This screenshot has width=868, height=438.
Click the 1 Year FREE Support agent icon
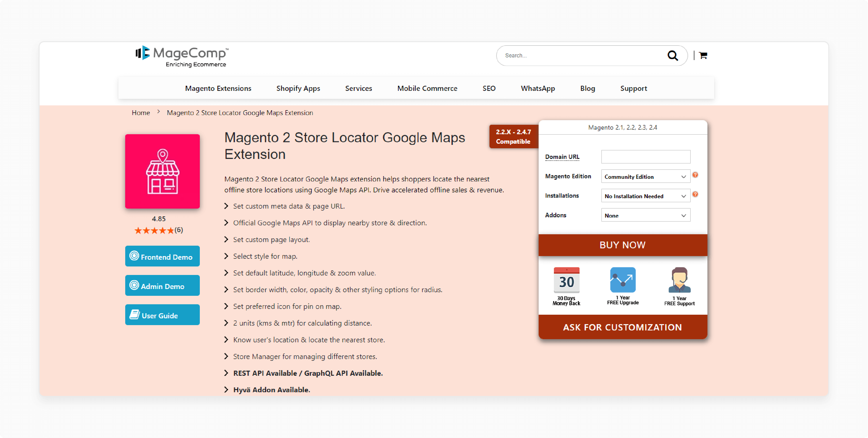(x=679, y=280)
